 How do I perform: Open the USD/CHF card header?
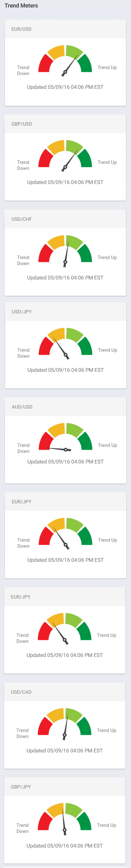(x=65, y=219)
